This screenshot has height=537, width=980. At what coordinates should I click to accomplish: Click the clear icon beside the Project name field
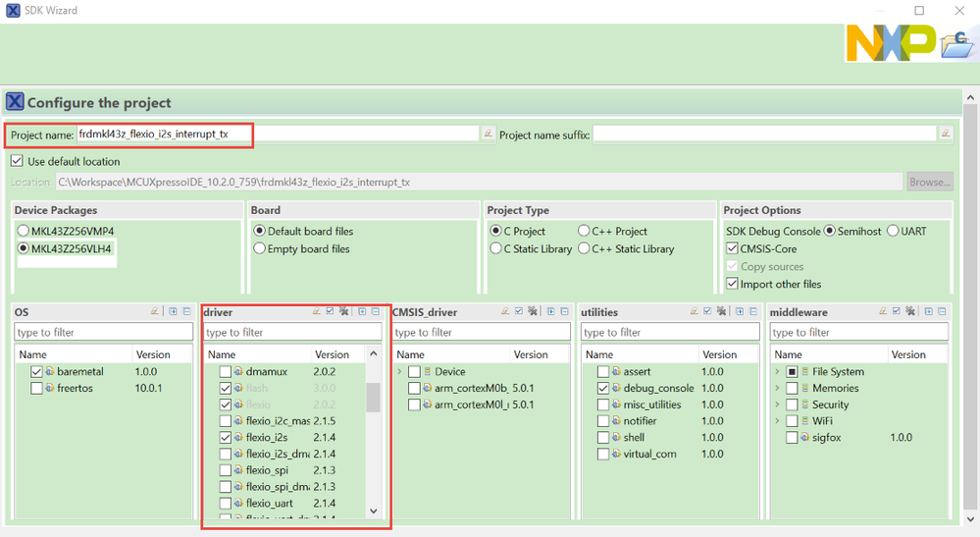coord(489,134)
